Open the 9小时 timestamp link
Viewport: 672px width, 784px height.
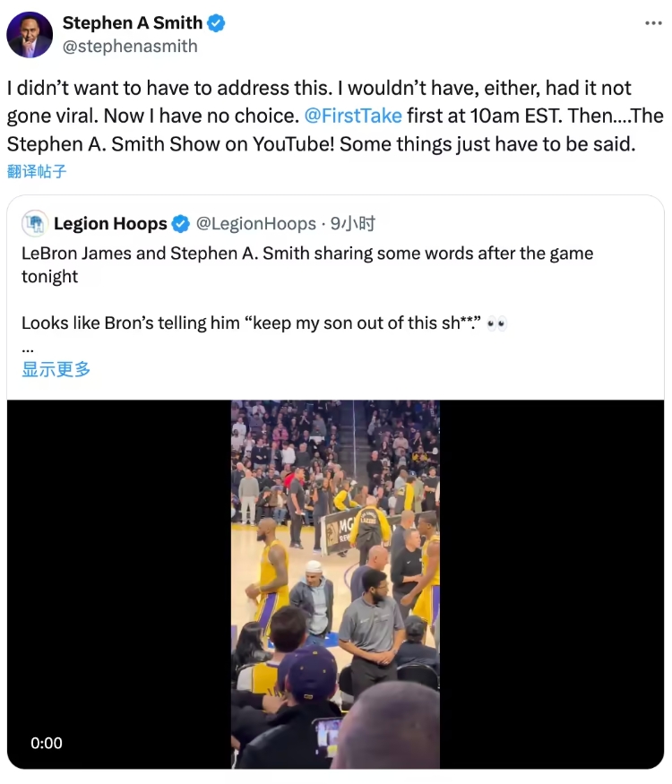[x=353, y=223]
